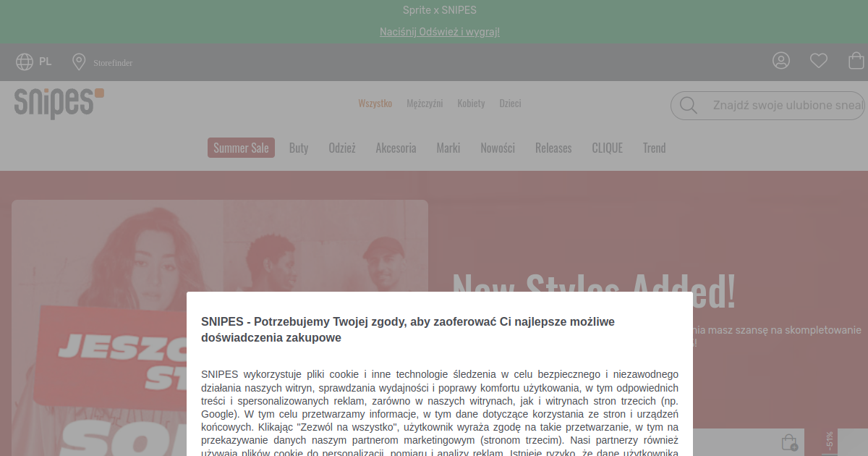
Task: Go to the SNIPES logo home
Action: pyautogui.click(x=59, y=104)
